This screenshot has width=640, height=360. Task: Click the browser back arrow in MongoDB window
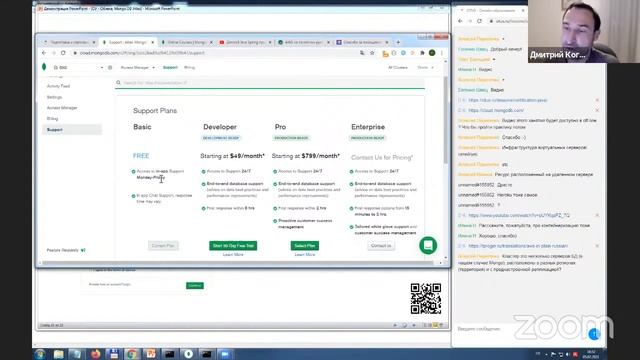tap(44, 53)
